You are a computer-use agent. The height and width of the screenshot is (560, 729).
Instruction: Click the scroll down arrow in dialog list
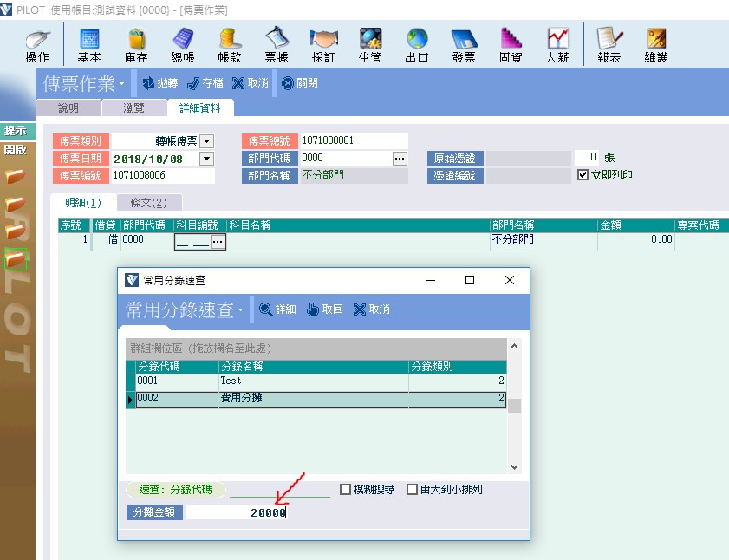point(514,467)
